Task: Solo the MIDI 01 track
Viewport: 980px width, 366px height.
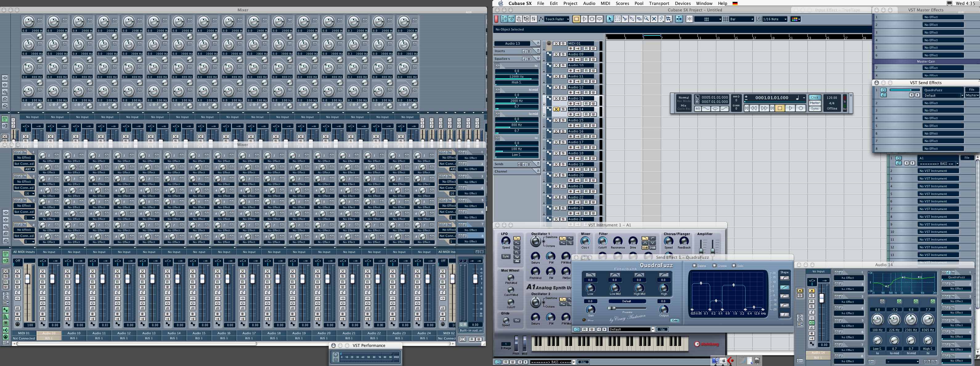Action: pyautogui.click(x=563, y=43)
